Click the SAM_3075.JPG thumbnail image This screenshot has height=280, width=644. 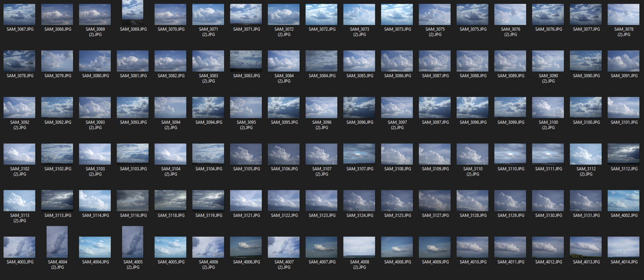pos(473,14)
